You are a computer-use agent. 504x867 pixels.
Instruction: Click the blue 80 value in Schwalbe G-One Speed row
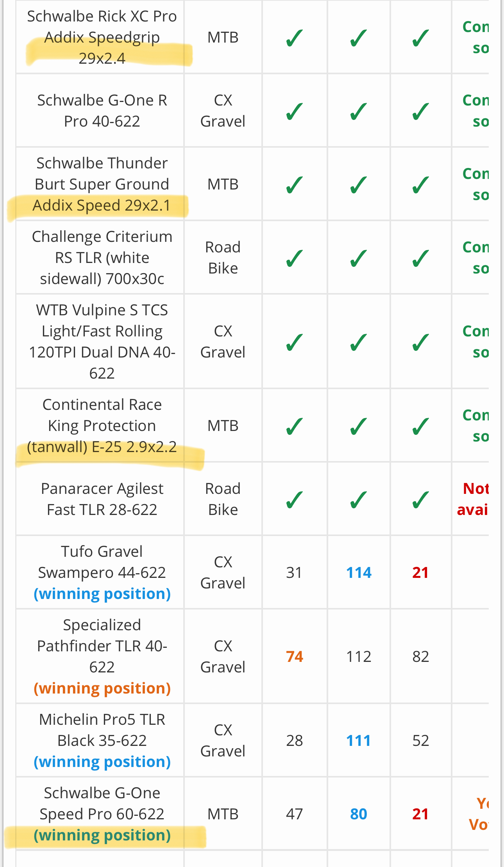click(x=358, y=814)
